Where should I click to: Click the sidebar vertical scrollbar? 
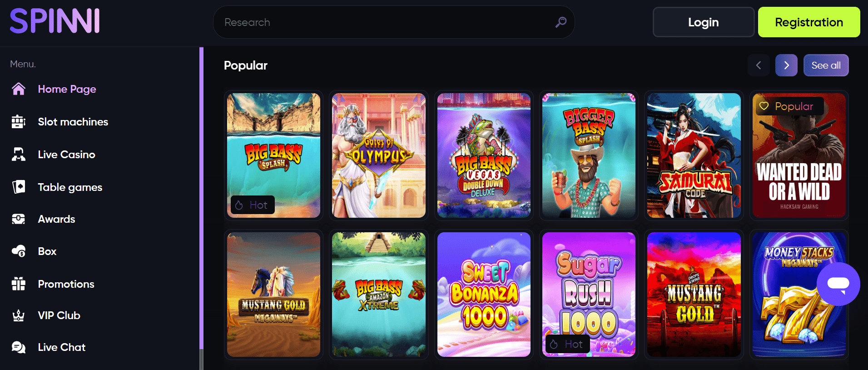[x=201, y=209]
